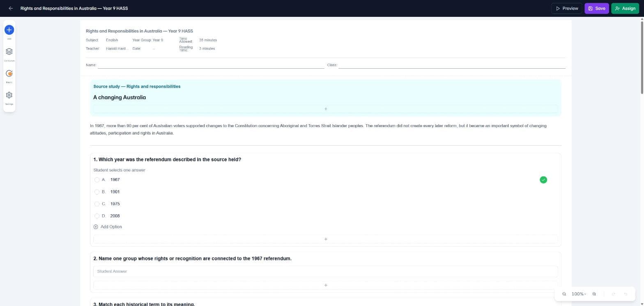Select option B radio button for 1901
Image resolution: width=644 pixels, height=306 pixels.
tap(97, 192)
